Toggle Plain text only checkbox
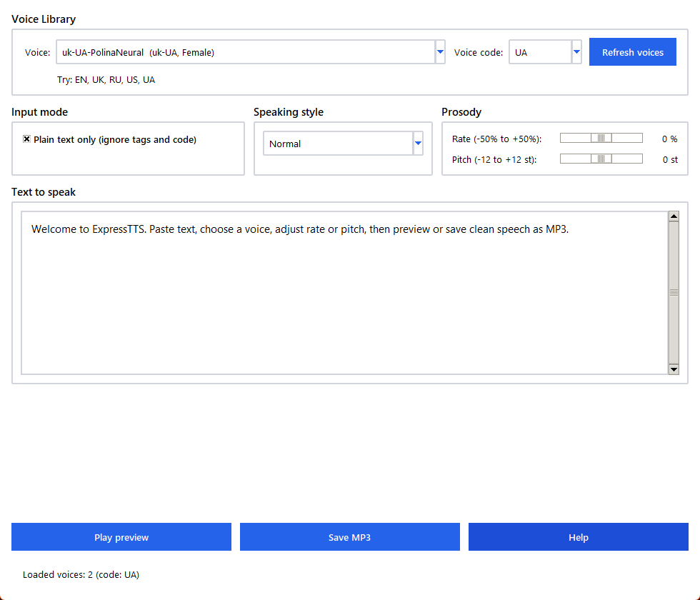Viewport: 700px width, 600px height. coord(27,139)
